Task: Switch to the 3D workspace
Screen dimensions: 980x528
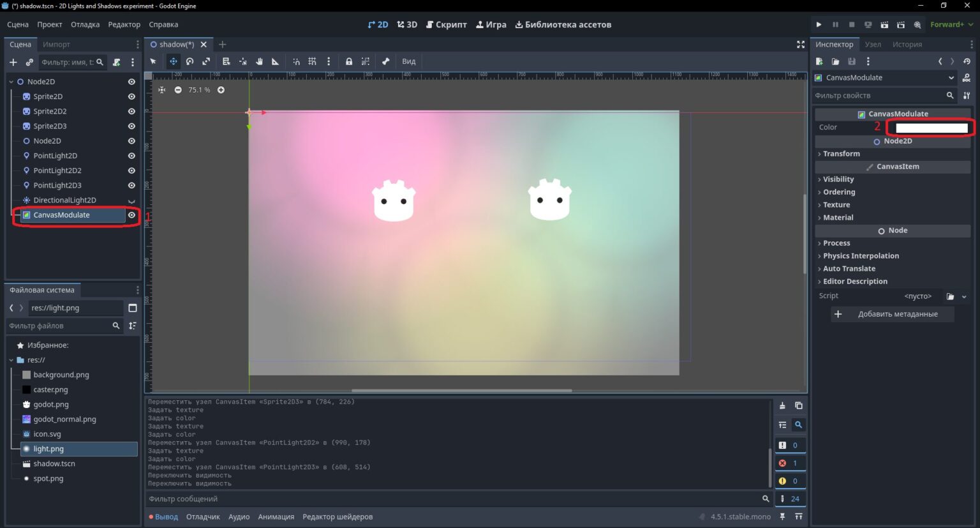Action: 407,24
